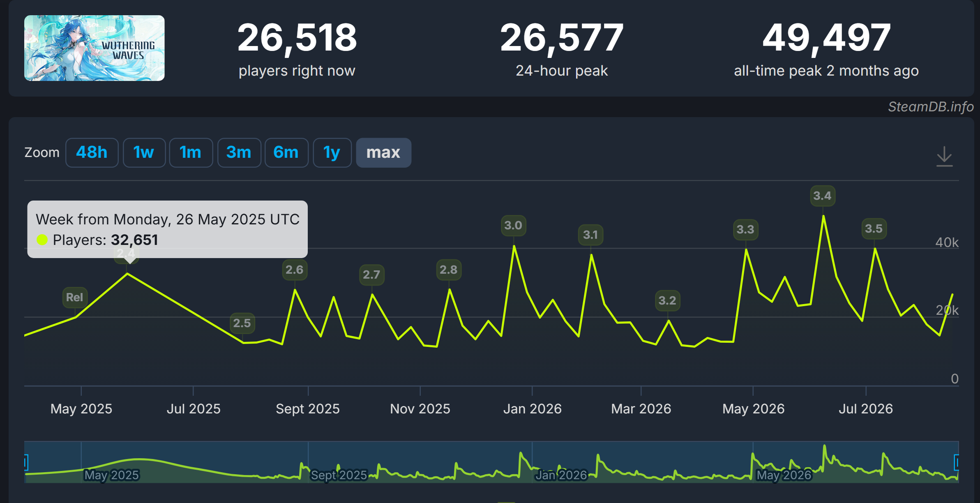980x503 pixels.
Task: Click the Jul 2026 x-axis label
Action: point(866,409)
